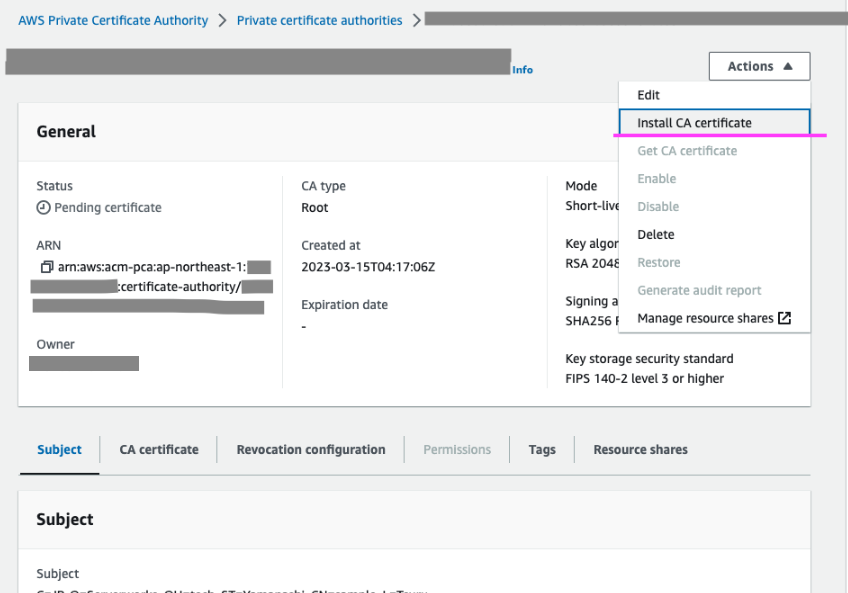The image size is (848, 593).
Task: Click the Created at timestamp 2023-03-15T04:17:06Z
Action: 368,267
